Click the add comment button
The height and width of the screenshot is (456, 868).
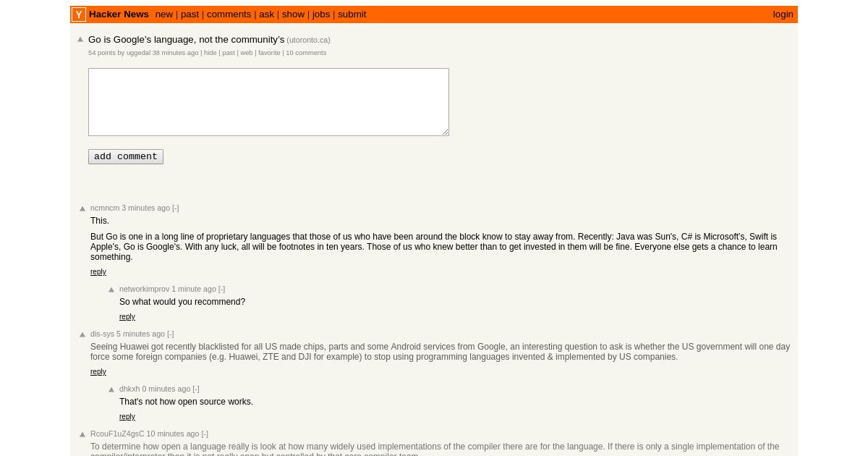click(x=126, y=156)
